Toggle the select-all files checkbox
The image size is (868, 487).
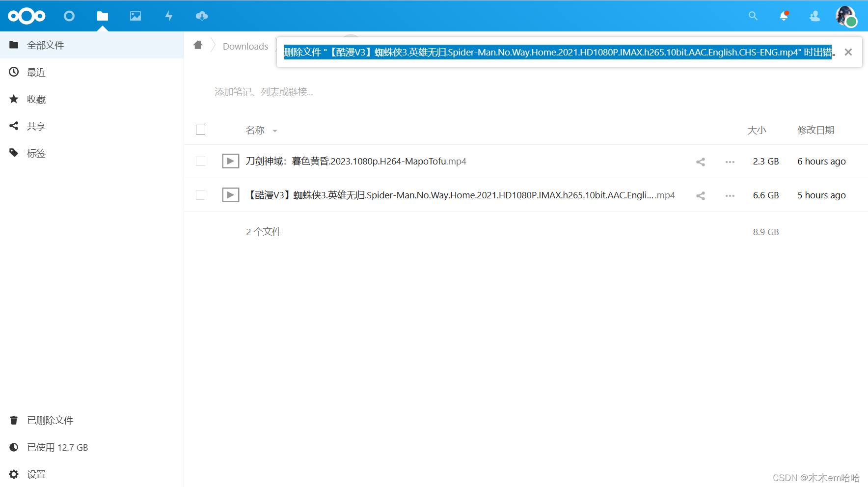[200, 130]
